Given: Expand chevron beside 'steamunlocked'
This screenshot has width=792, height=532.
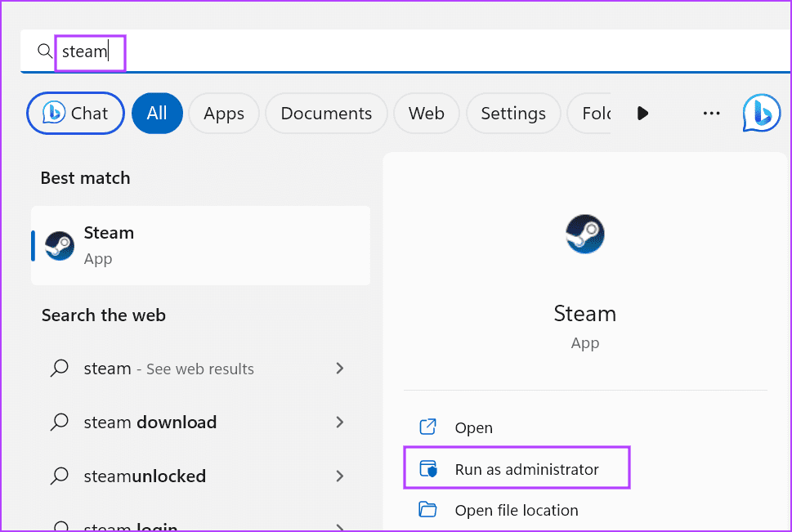Looking at the screenshot, I should (340, 476).
